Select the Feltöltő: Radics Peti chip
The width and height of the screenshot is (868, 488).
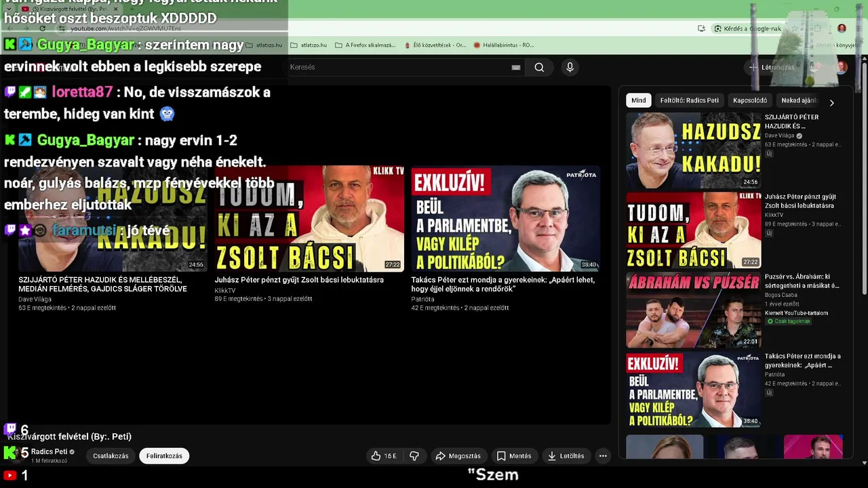point(689,100)
